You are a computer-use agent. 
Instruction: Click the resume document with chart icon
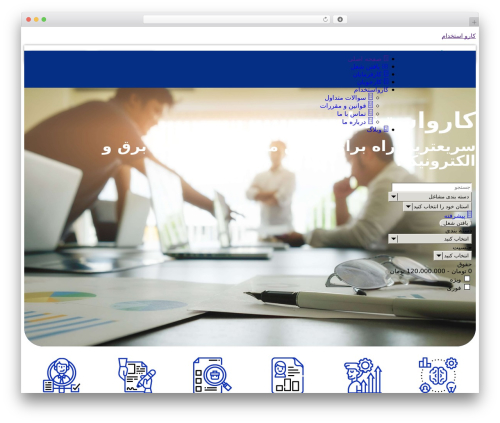287,375
